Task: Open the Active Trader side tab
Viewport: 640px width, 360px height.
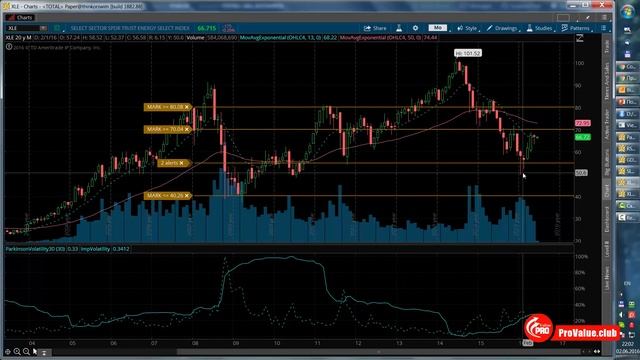Action: (x=607, y=124)
